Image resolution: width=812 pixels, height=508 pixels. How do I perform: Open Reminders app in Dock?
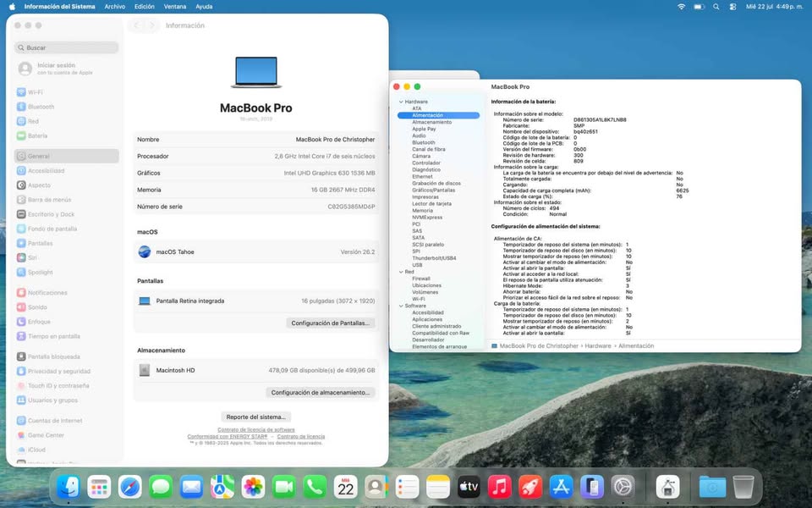pos(407,487)
